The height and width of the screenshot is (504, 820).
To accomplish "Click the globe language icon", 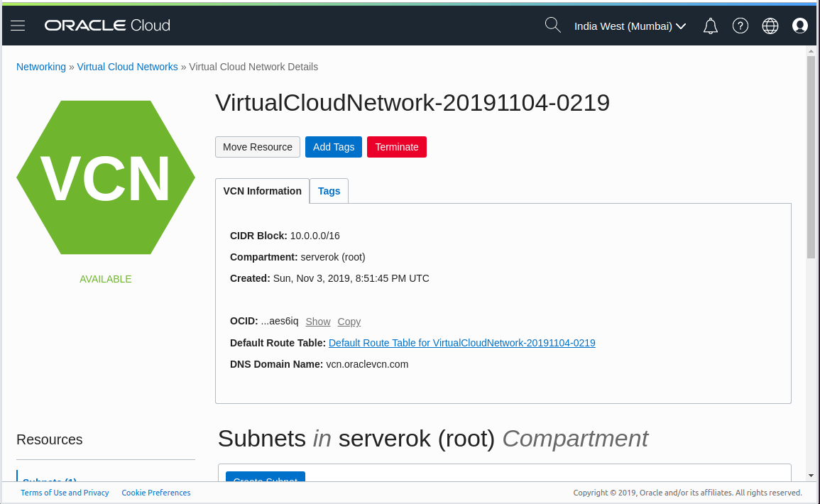I will [x=770, y=26].
